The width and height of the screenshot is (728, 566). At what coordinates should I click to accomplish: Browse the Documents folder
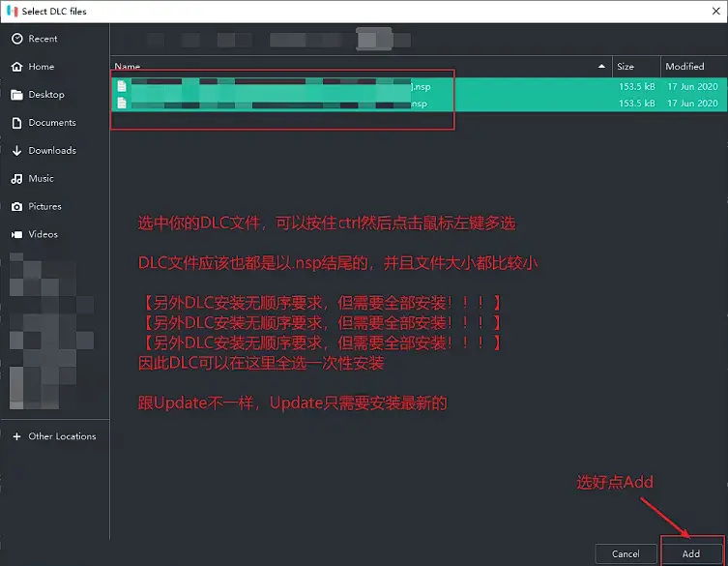(x=51, y=123)
